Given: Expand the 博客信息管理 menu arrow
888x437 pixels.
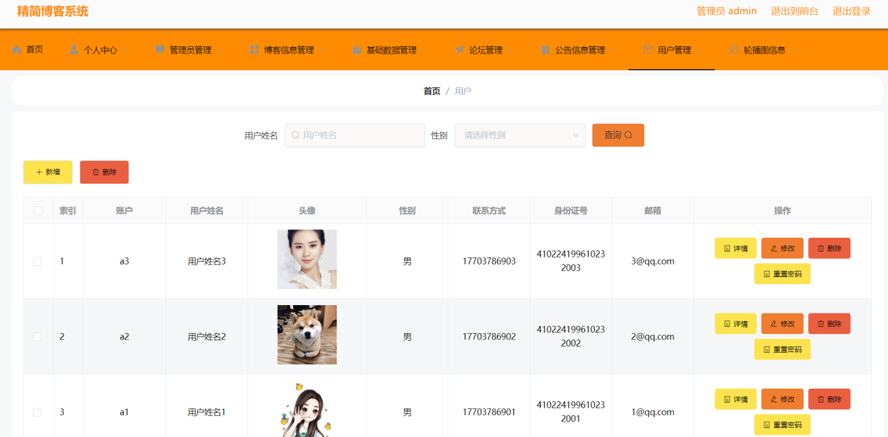Looking at the screenshot, I should [322, 50].
